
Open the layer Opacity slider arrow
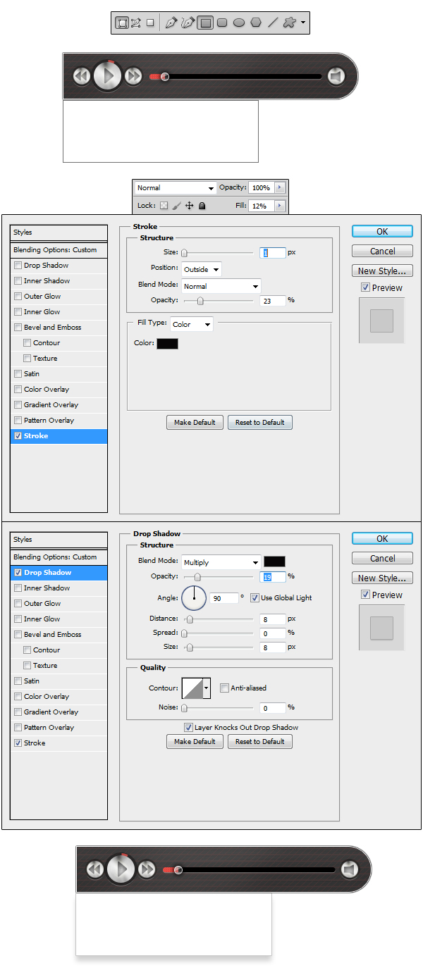279,187
